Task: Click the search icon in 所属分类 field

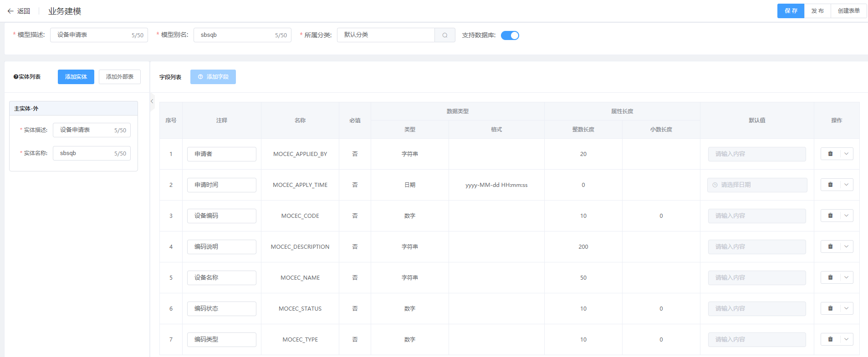Action: (x=445, y=35)
